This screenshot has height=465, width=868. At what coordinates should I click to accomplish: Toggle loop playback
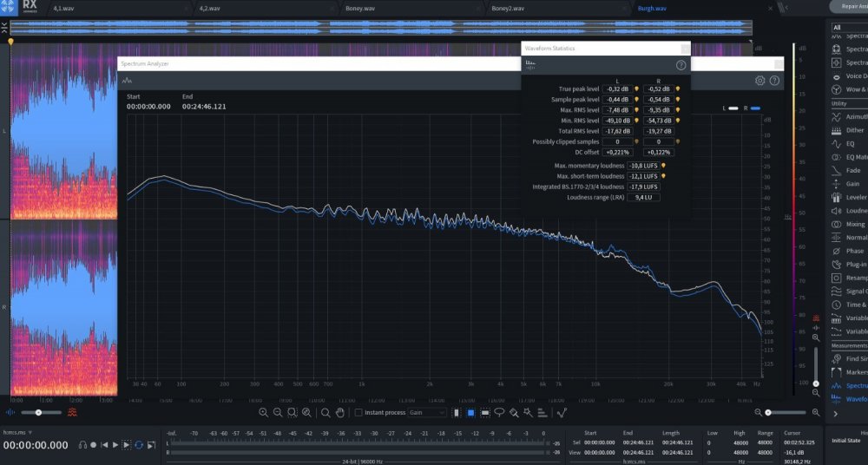coord(139,444)
